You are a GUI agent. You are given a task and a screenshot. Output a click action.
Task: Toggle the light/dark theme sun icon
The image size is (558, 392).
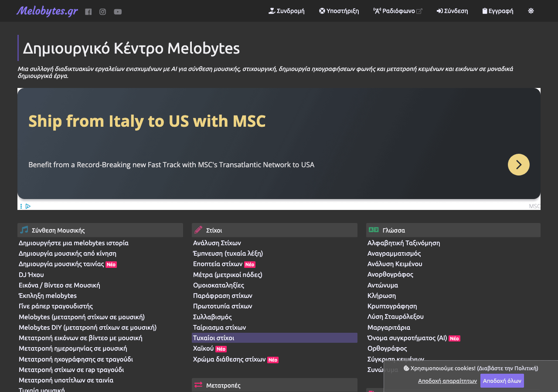531,11
